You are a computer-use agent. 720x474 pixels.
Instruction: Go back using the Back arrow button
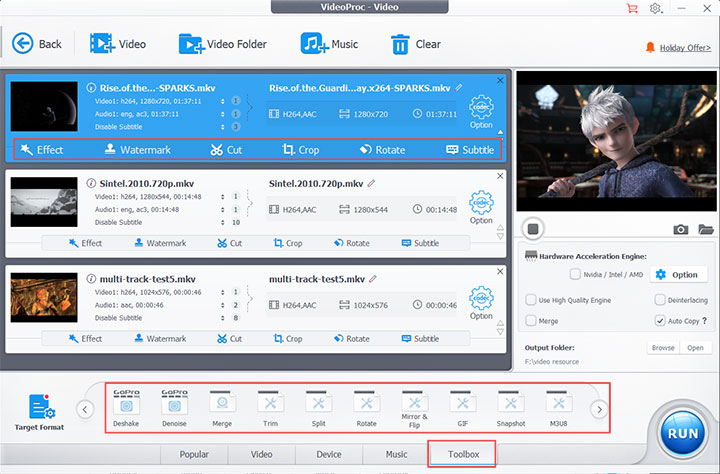[36, 44]
